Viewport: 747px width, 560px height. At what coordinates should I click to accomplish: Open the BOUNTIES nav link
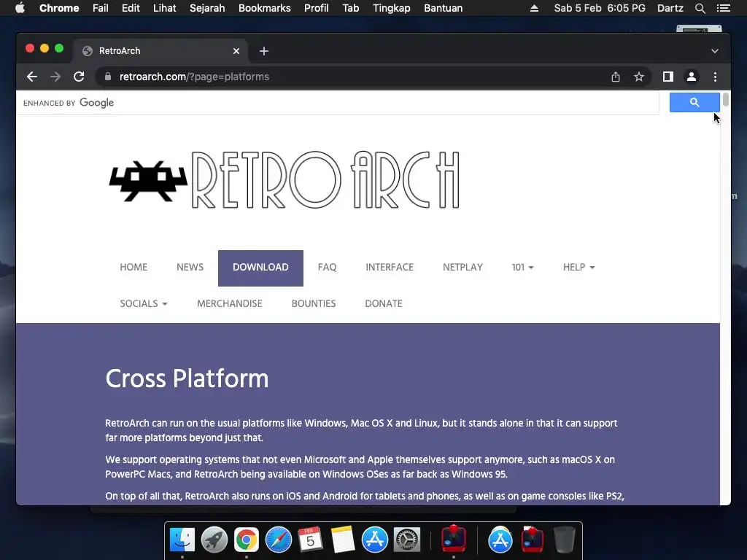tap(314, 304)
